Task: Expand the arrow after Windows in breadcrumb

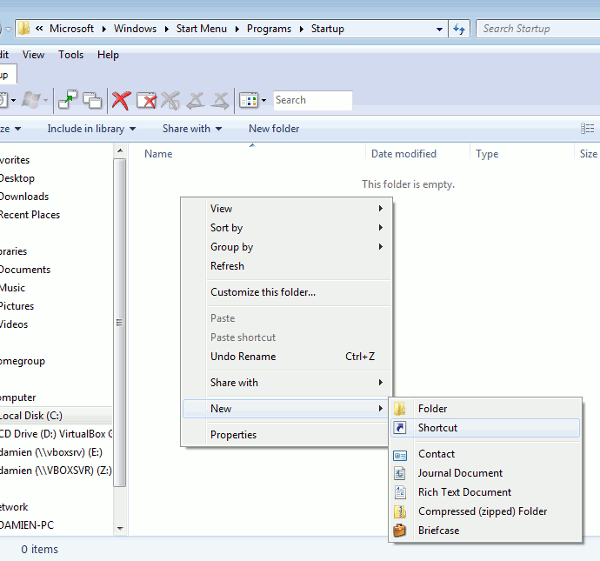Action: (x=166, y=29)
